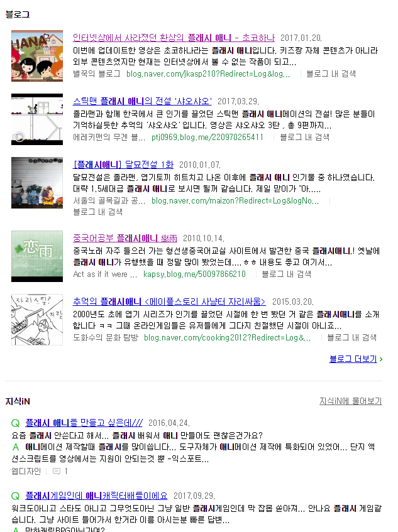Click the comment bubble icon next to 웹디자인
The image size is (398, 532).
click(57, 471)
